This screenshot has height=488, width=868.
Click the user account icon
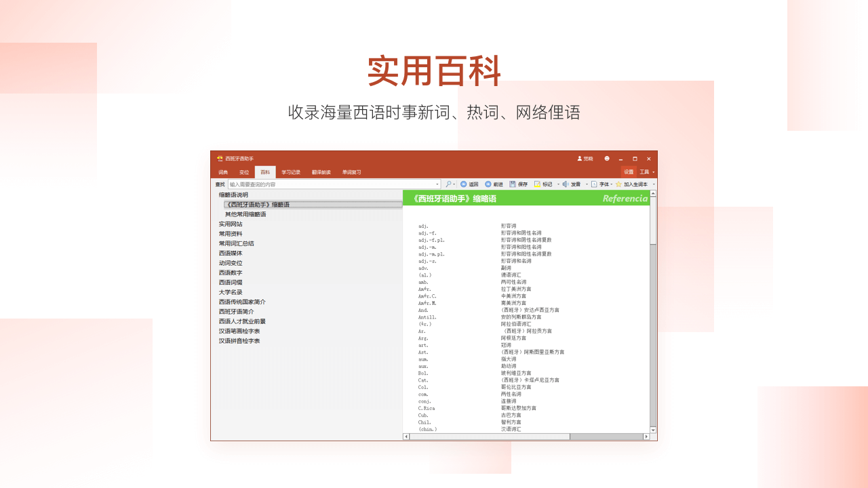point(580,159)
